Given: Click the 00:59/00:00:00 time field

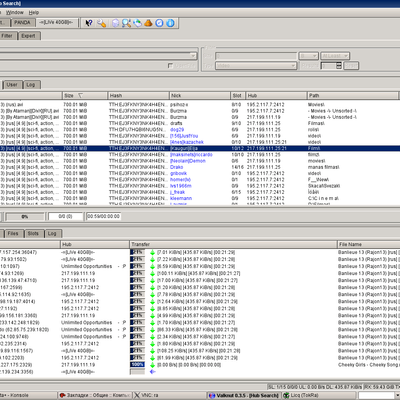Looking at the screenshot, I should pyautogui.click(x=103, y=216).
